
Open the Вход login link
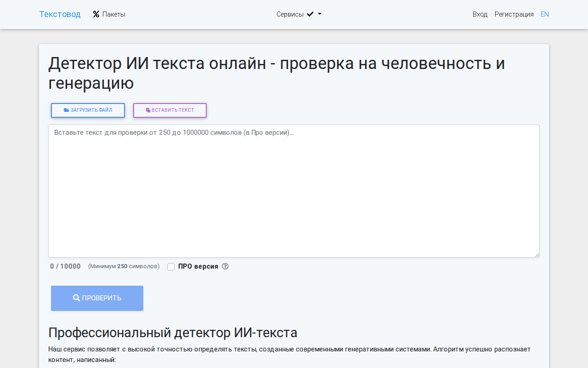(480, 14)
